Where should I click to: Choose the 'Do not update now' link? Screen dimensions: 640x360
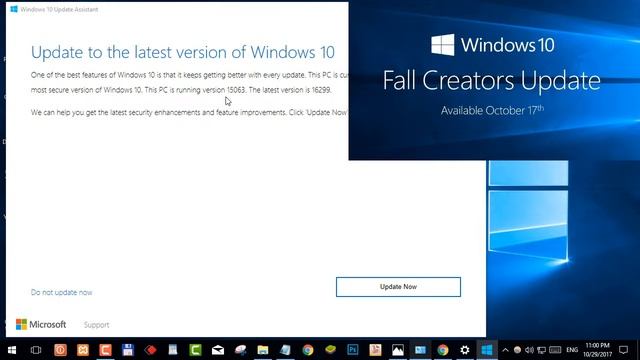[x=62, y=292]
